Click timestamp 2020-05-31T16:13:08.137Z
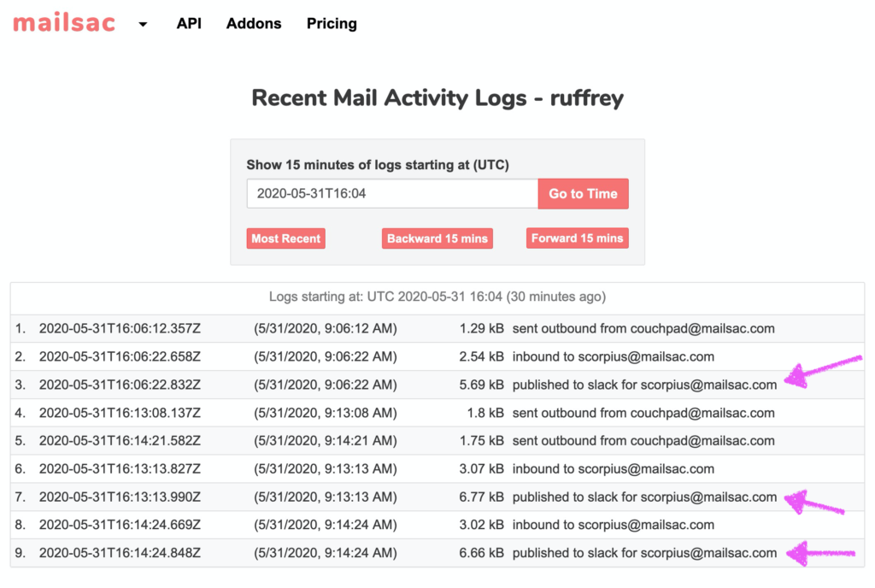Image resolution: width=875 pixels, height=588 pixels. (120, 413)
